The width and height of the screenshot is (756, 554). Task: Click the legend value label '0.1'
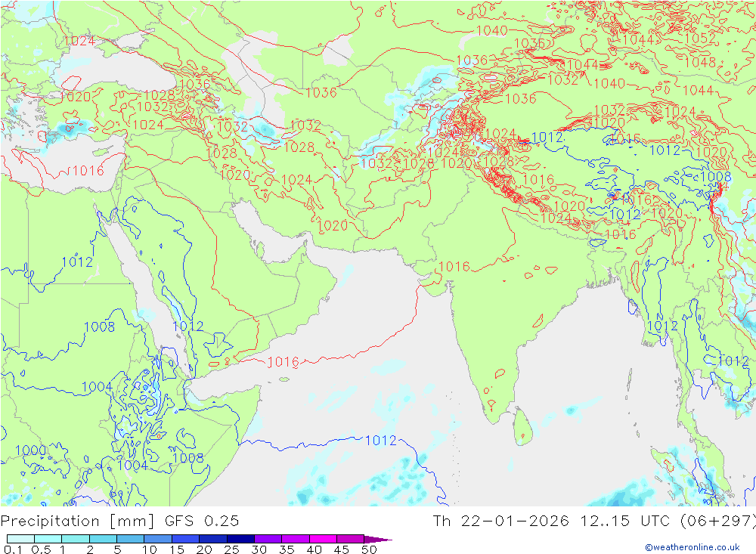click(13, 549)
